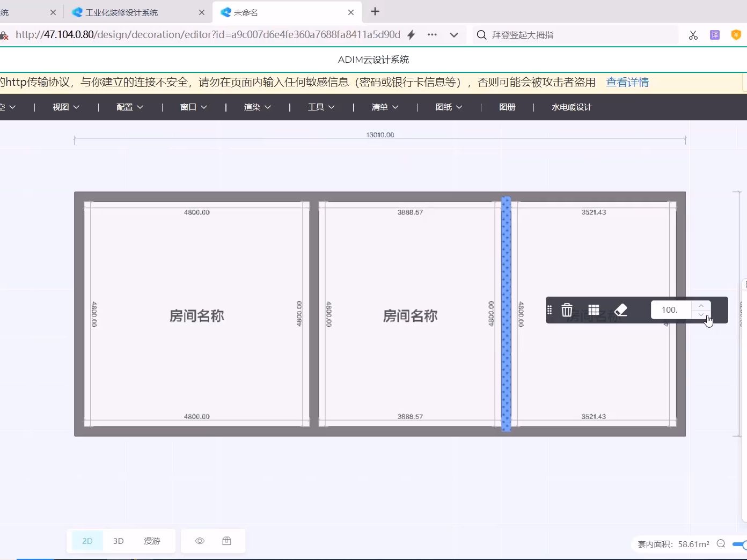Click the bottom 3521.43 dimension label

[x=594, y=416]
